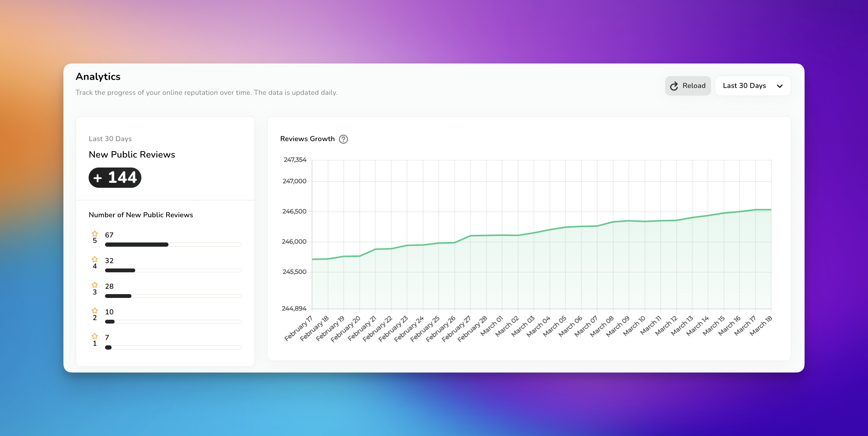Viewport: 868px width, 436px height.
Task: Click the 246,500 y-axis value label
Action: pyautogui.click(x=294, y=211)
